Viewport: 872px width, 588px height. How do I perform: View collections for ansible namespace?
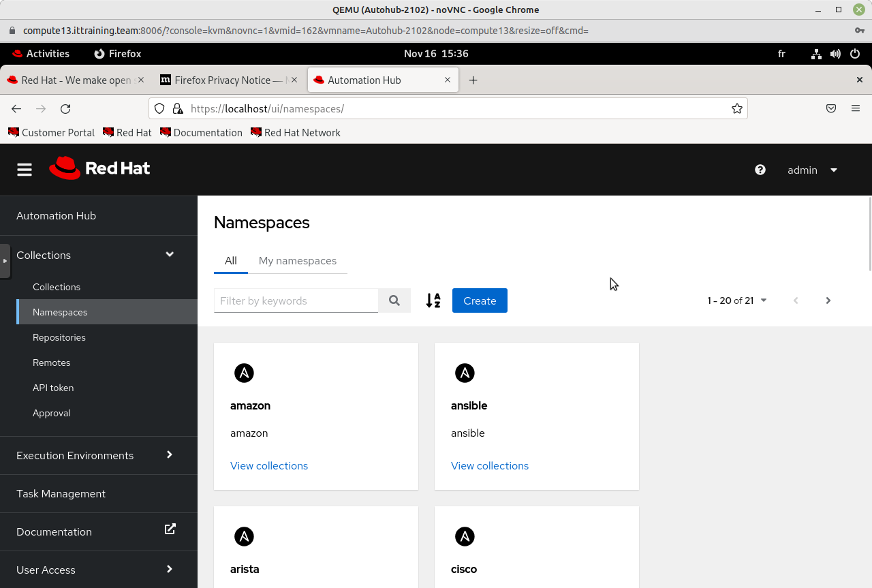pyautogui.click(x=490, y=466)
